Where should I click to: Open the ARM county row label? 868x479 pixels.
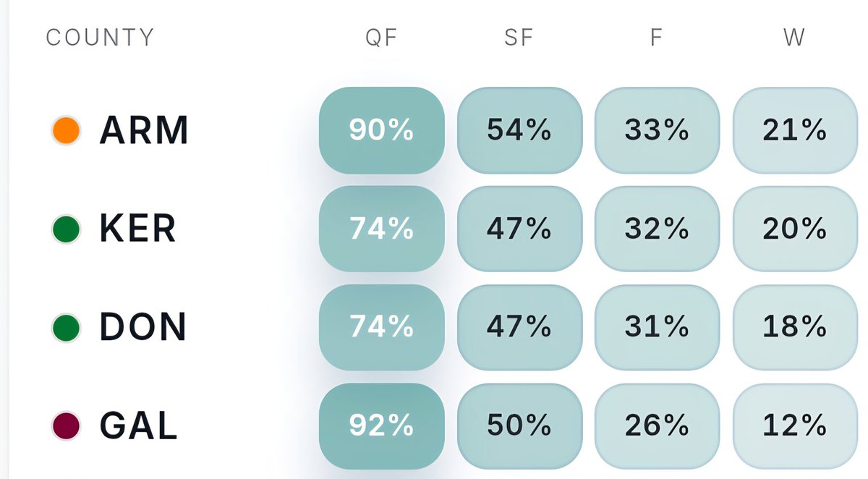click(x=144, y=130)
